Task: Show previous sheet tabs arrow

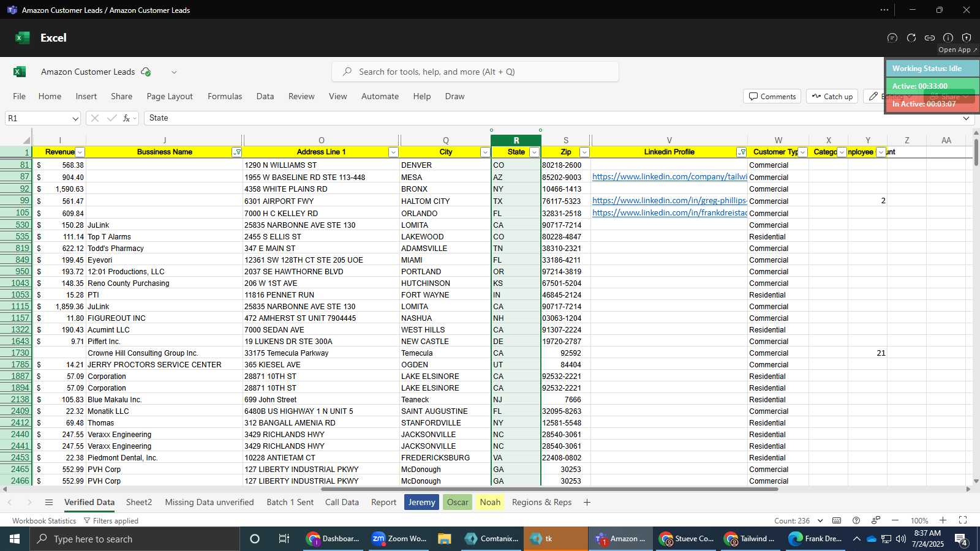Action: click(x=10, y=503)
